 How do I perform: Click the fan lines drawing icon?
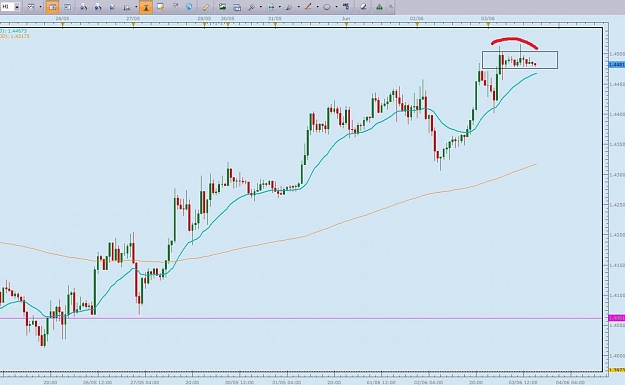289,7
